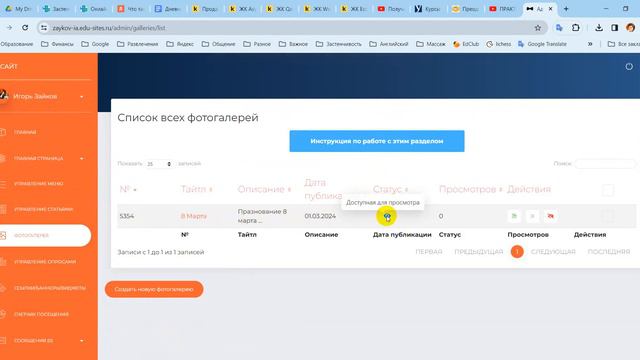Sort table by Описание column

[x=264, y=189]
